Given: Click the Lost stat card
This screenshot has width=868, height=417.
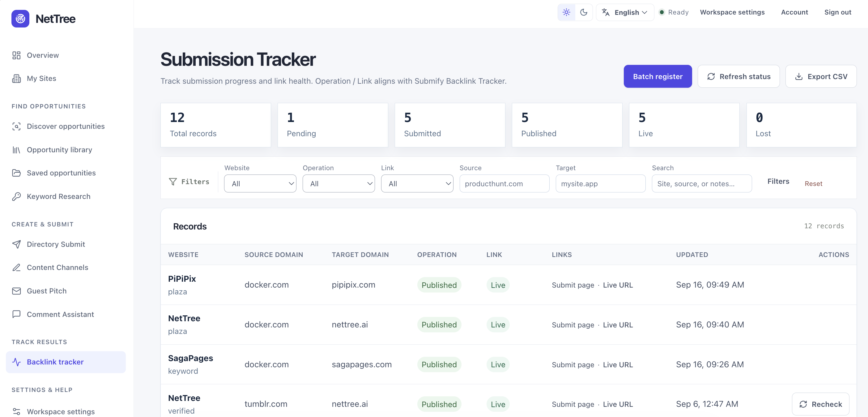Looking at the screenshot, I should pyautogui.click(x=801, y=125).
